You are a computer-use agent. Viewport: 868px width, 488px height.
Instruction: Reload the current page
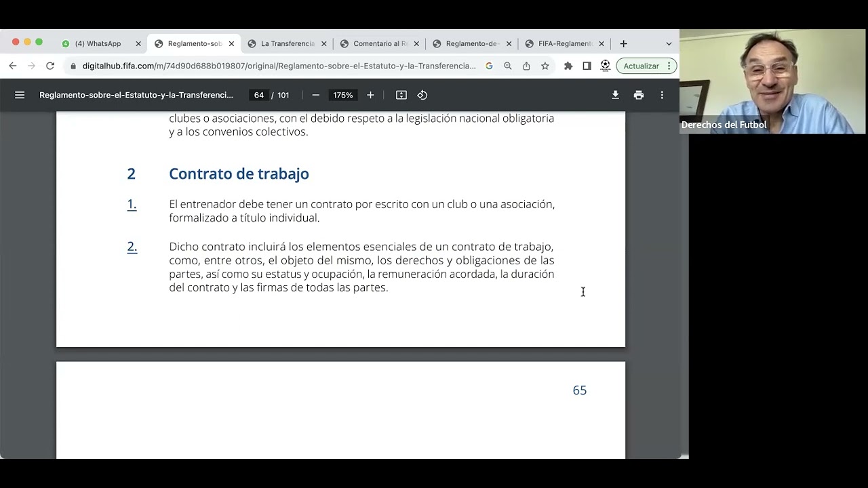tap(50, 66)
